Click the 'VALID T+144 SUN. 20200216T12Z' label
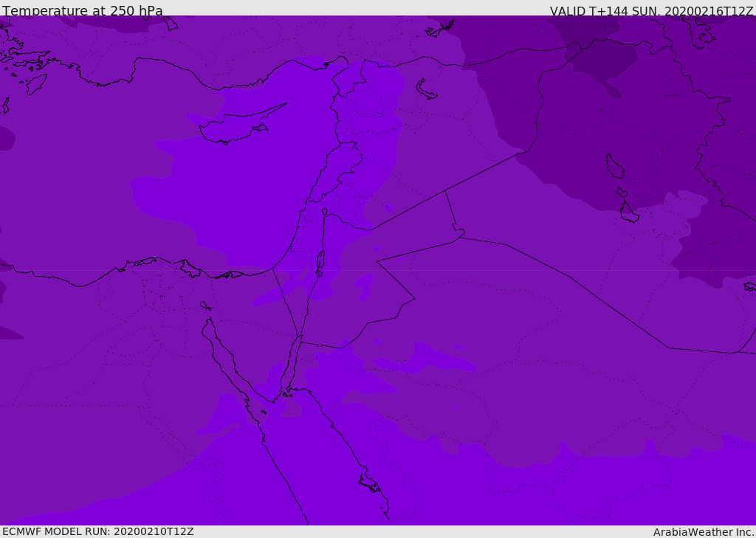Screen dimensions: 756x538 (651, 10)
